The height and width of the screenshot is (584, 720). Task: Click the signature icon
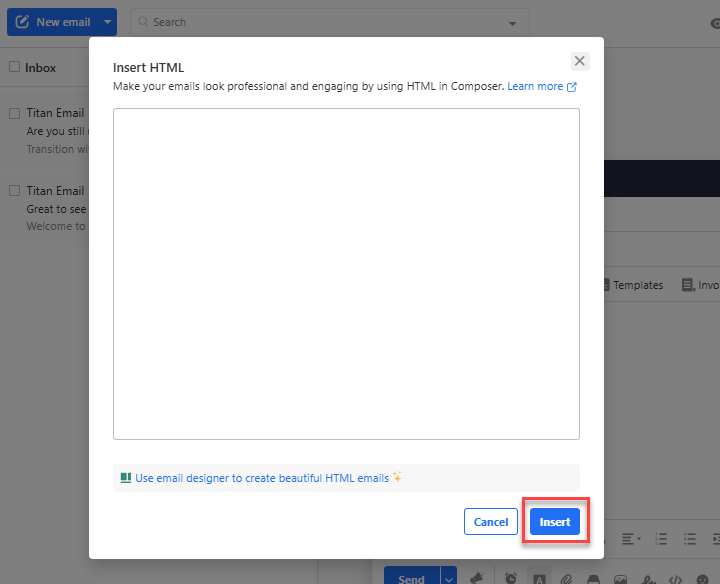648,579
